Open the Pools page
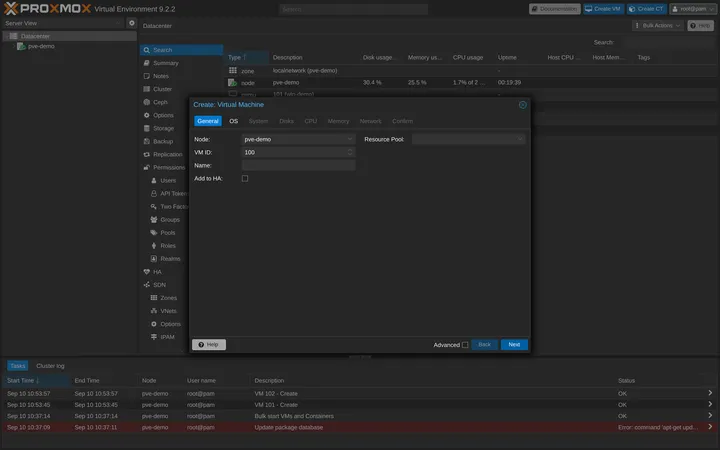 [x=168, y=233]
